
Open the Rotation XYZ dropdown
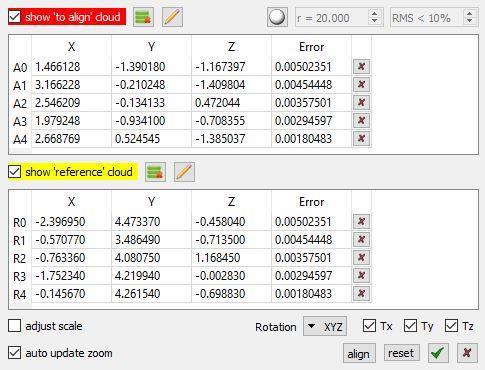[x=325, y=326]
